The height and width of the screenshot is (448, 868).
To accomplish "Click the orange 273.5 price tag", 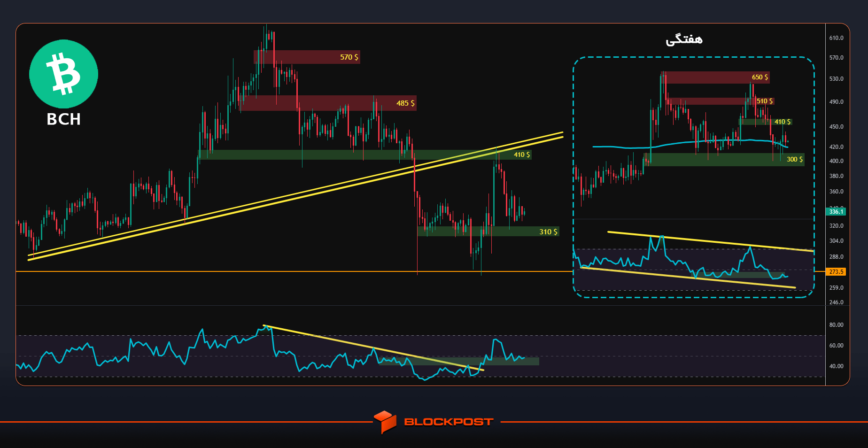I will 836,272.
